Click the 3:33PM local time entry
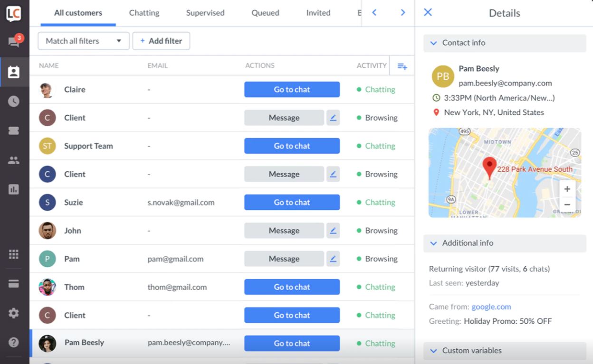 499,98
